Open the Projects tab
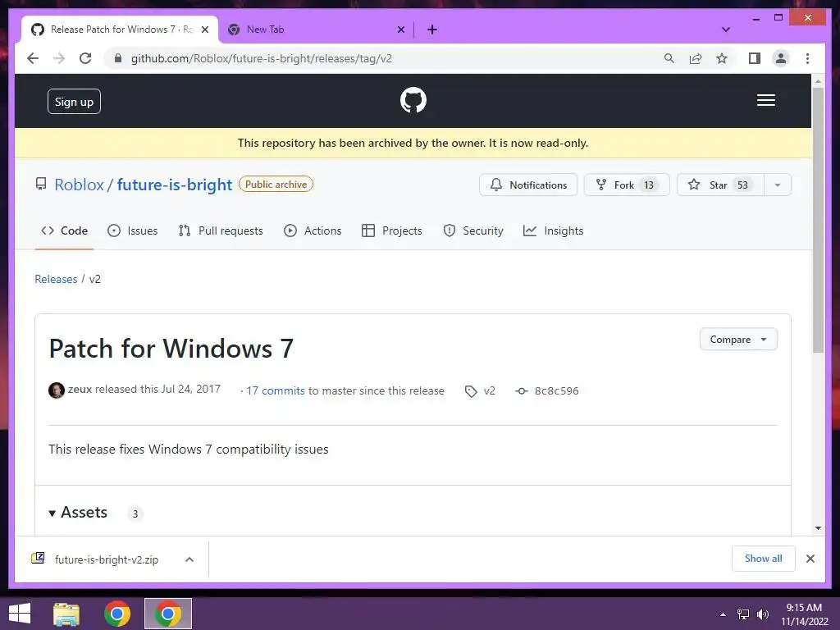Screen dimensions: 840x630 click(391, 231)
